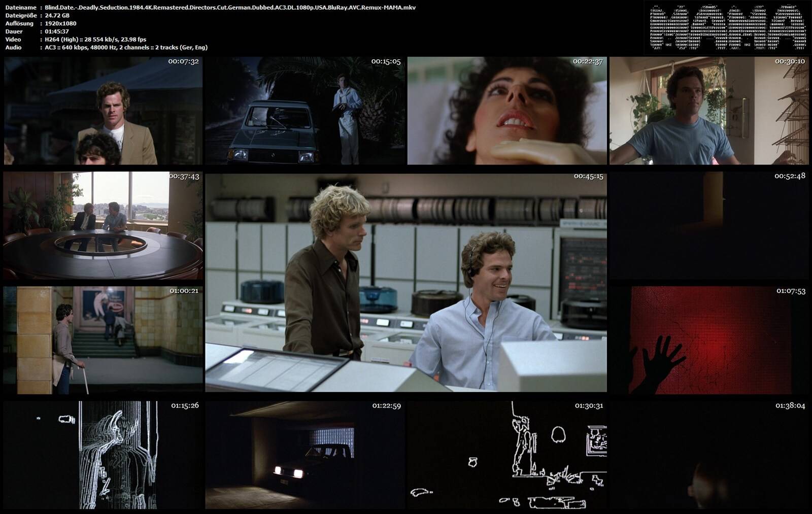This screenshot has height=514, width=812.
Task: Select the file size value 24.72 GB
Action: (x=57, y=16)
